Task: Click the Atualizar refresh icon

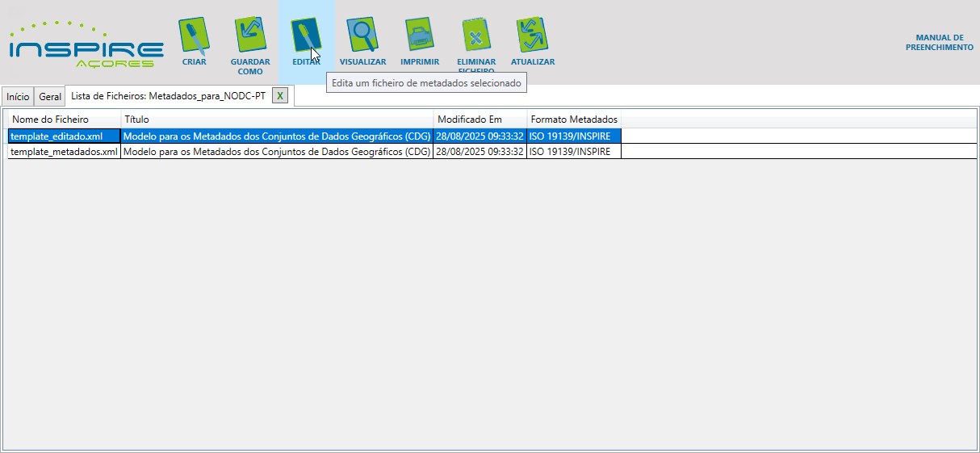Action: tap(532, 36)
